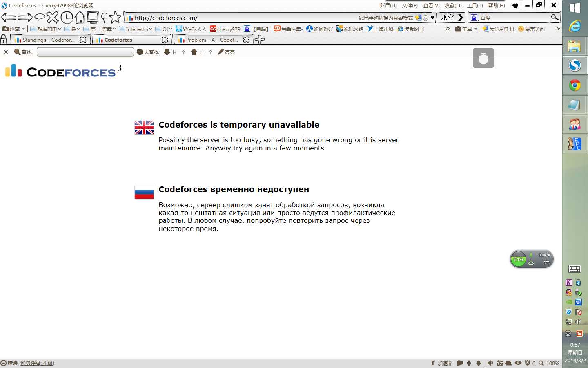This screenshot has width=588, height=368.
Task: Click the find text input field
Action: [85, 52]
